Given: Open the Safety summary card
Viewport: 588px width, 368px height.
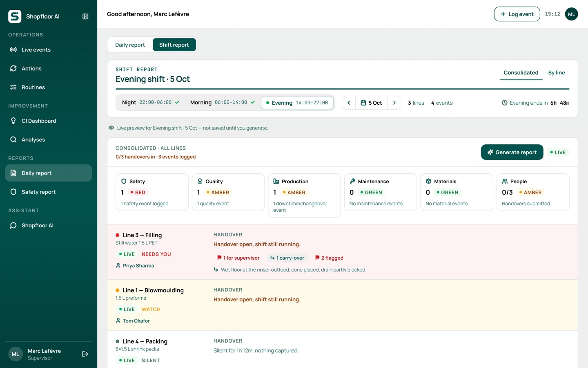Looking at the screenshot, I should [152, 192].
